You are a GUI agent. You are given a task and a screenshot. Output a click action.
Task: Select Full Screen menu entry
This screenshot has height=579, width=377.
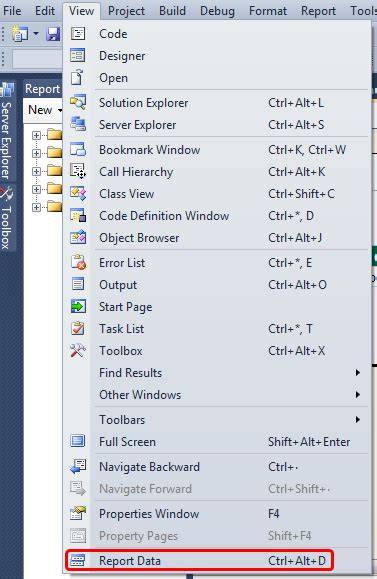[x=217, y=442]
